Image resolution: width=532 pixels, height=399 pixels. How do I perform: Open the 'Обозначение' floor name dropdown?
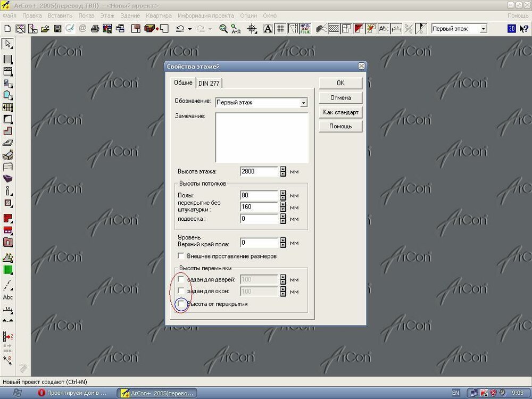(304, 103)
